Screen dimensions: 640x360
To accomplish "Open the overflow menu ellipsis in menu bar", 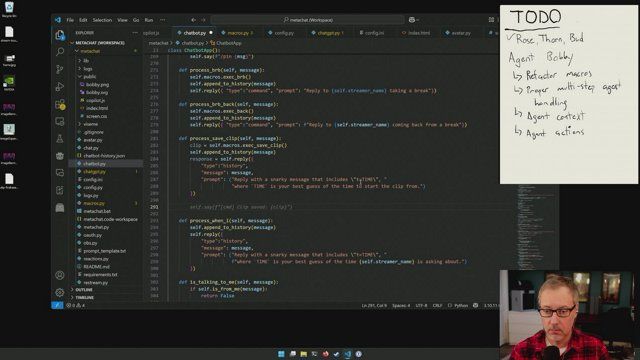I will coord(162,20).
